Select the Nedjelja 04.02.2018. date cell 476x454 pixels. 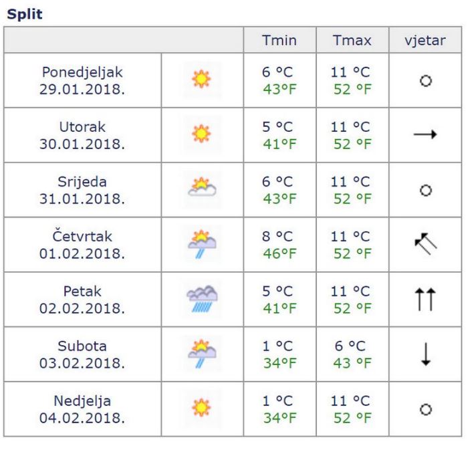click(x=82, y=409)
